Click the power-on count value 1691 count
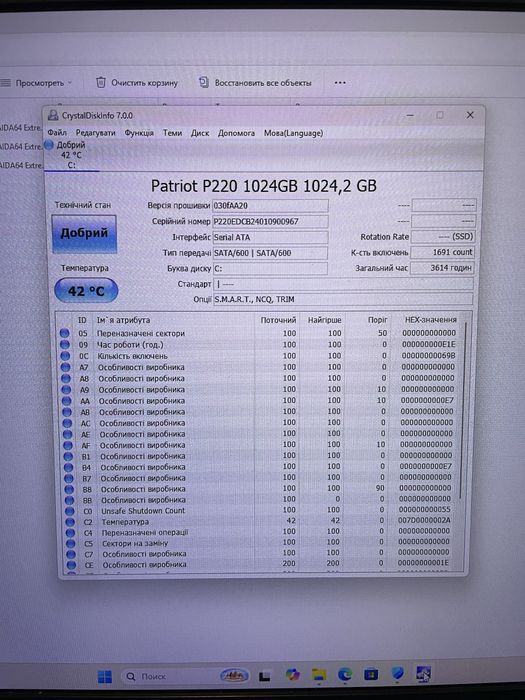The height and width of the screenshot is (700, 525). [442, 252]
